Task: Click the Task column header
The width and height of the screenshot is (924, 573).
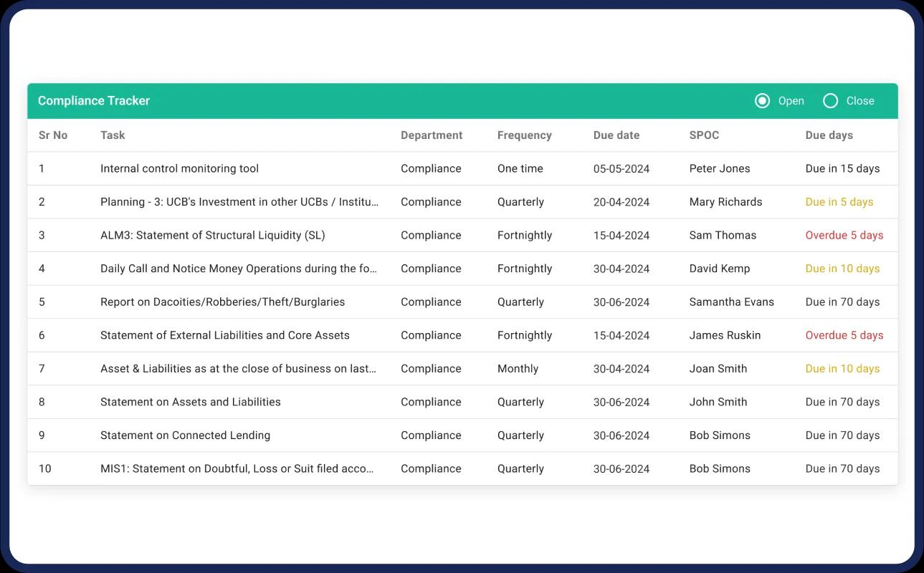Action: point(113,135)
